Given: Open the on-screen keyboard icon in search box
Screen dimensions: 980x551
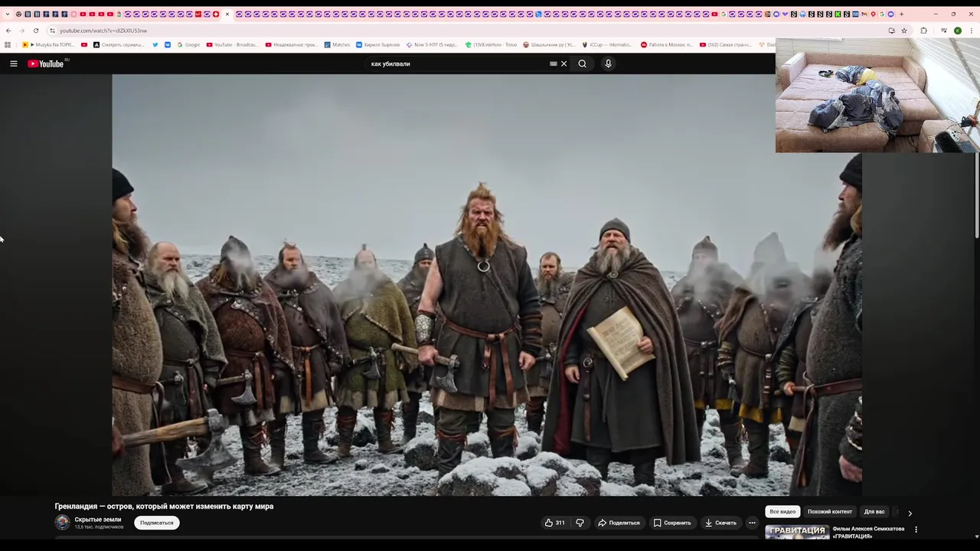Looking at the screenshot, I should coord(554,64).
